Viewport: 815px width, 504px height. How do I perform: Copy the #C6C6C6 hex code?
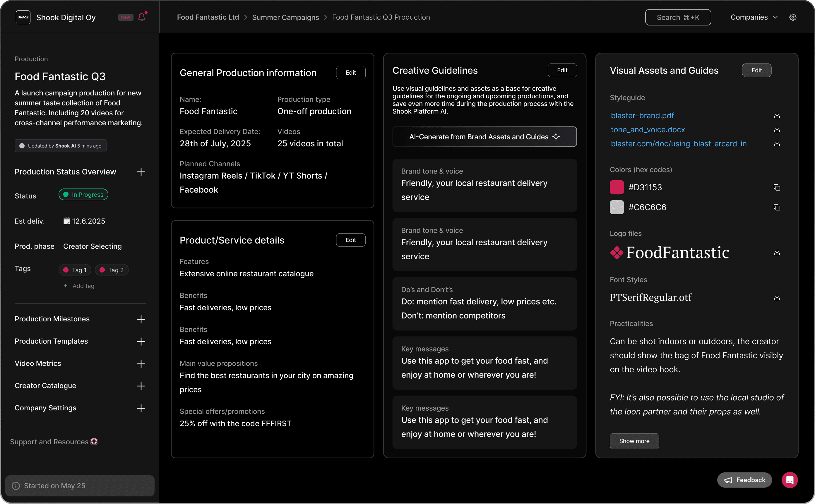(x=777, y=207)
